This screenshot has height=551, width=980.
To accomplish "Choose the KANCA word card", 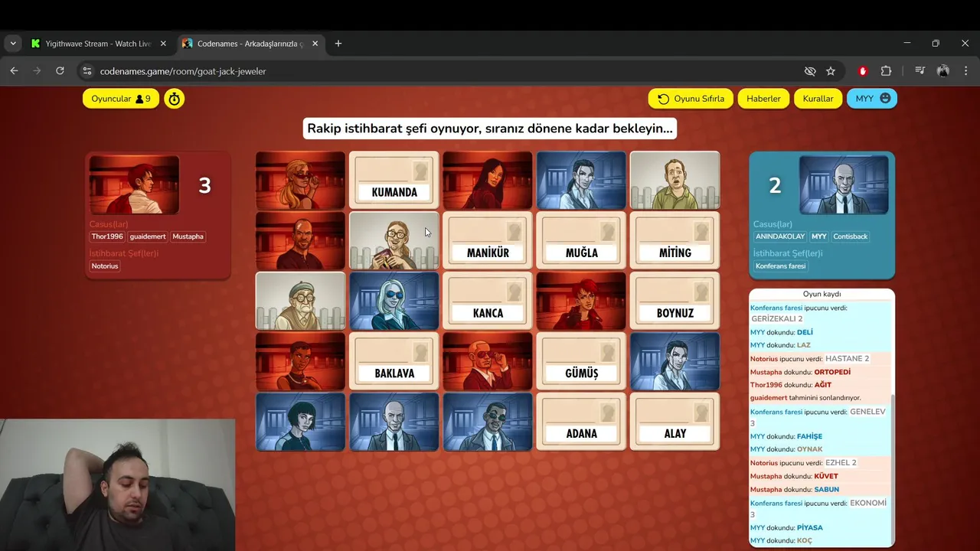I will point(488,301).
